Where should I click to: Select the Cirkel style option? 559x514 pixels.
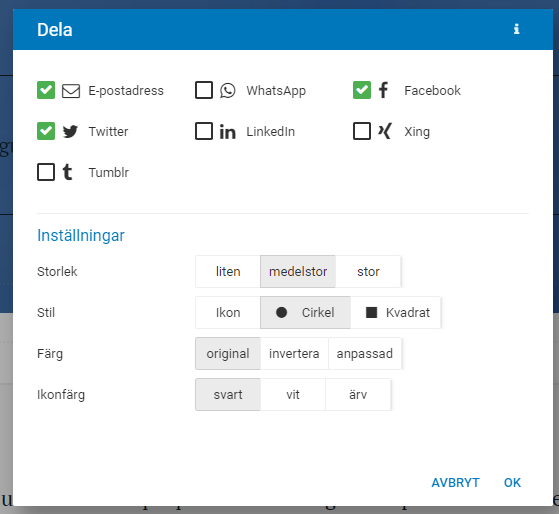(306, 313)
